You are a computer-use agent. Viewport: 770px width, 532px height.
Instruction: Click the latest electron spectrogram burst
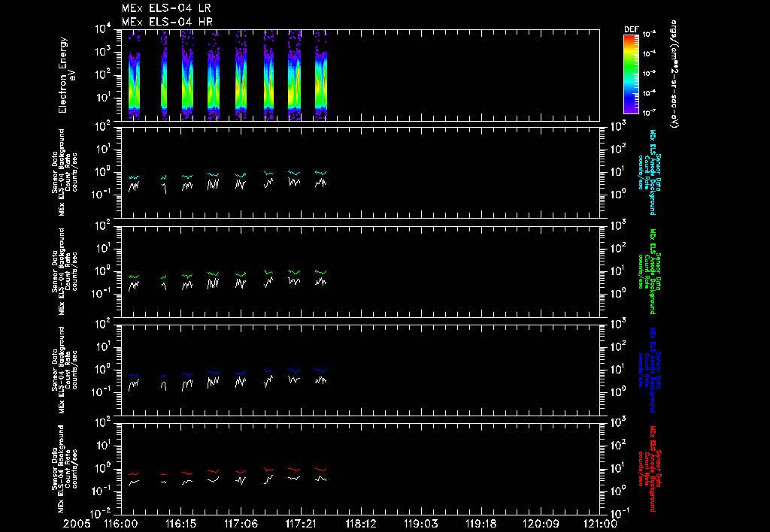click(320, 75)
